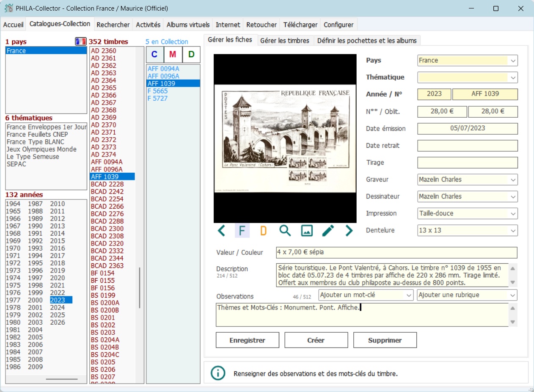Open the Pays dropdown
The image size is (534, 392).
click(513, 61)
